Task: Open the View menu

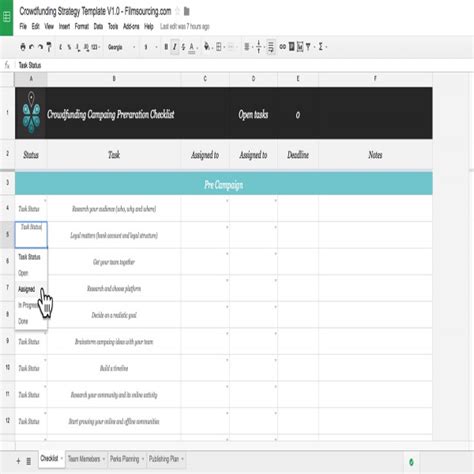Action: pyautogui.click(x=49, y=26)
